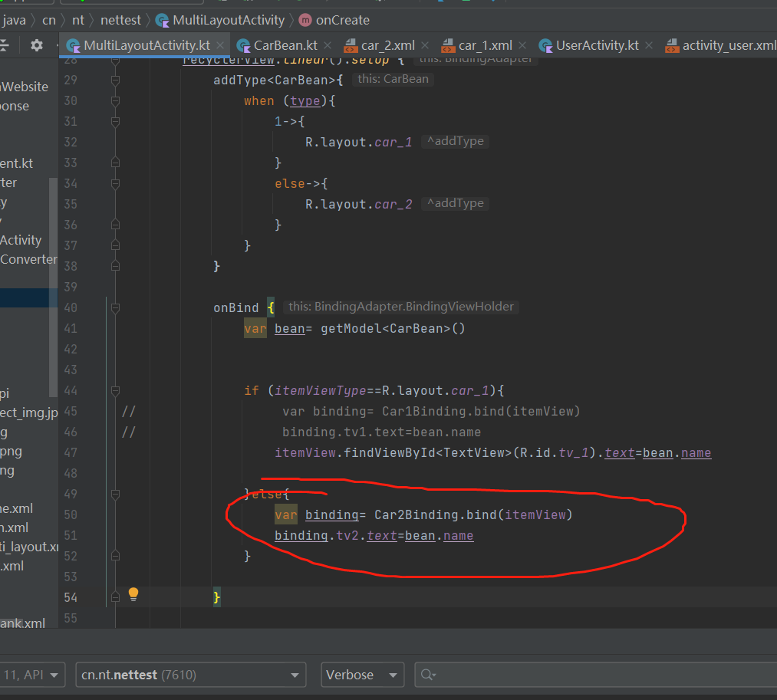Screen dimensions: 777x700
Task: Close the car_1.xml tab
Action: coord(522,45)
